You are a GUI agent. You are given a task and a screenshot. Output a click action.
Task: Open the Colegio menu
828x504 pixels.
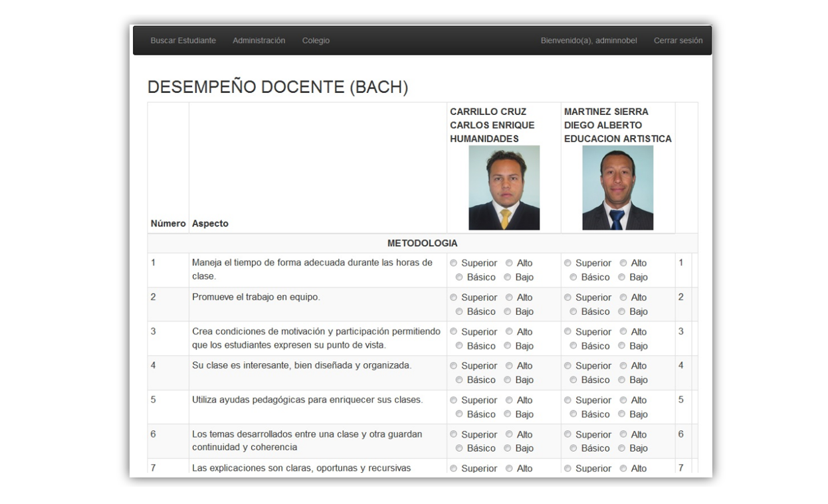point(316,41)
